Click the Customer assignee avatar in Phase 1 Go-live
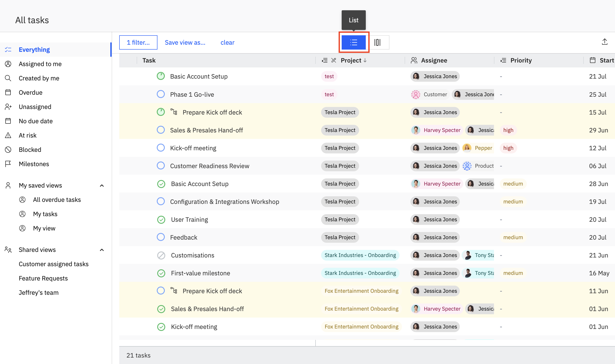This screenshot has height=364, width=615. [416, 94]
